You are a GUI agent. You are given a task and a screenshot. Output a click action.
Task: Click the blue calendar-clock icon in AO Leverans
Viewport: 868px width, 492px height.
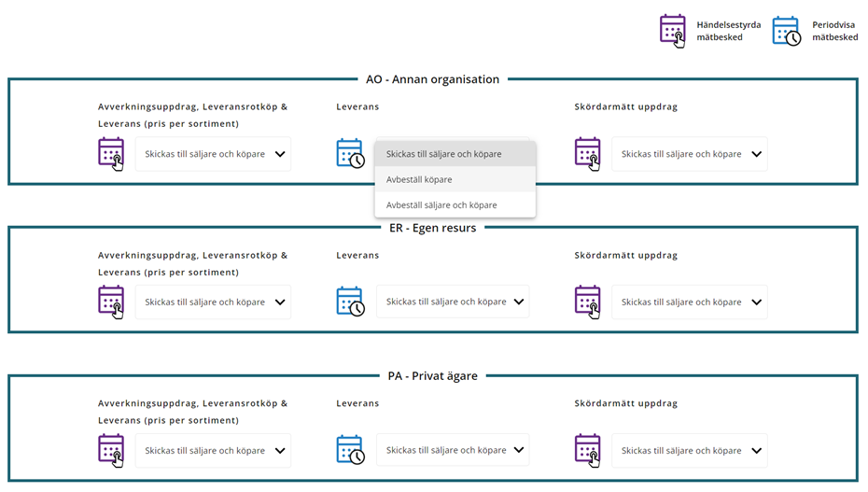350,154
